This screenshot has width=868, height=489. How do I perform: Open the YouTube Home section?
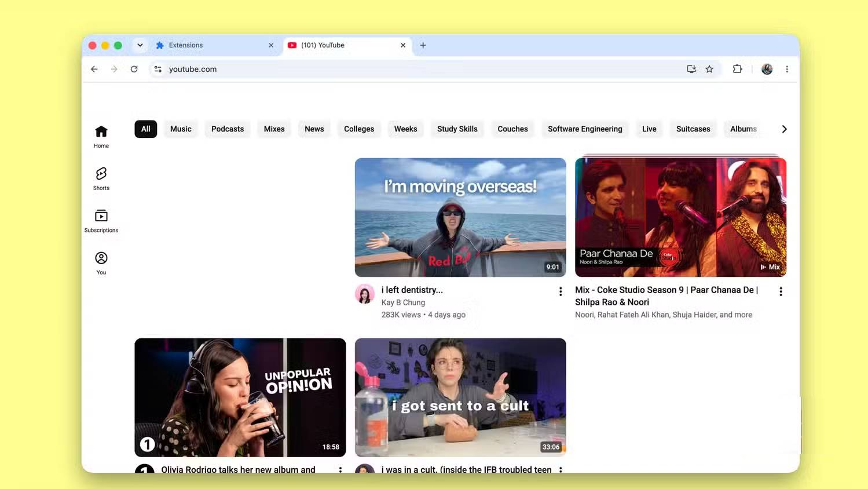point(101,137)
